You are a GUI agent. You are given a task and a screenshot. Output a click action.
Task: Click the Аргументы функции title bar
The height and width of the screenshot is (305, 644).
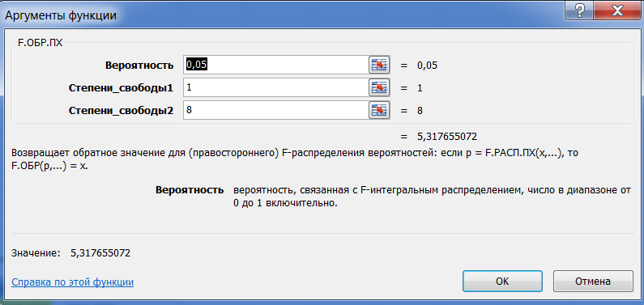284,15
